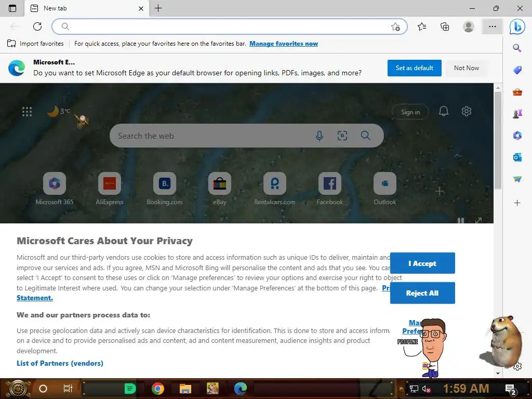Close the New tab tab
This screenshot has width=532, height=399.
tap(141, 8)
